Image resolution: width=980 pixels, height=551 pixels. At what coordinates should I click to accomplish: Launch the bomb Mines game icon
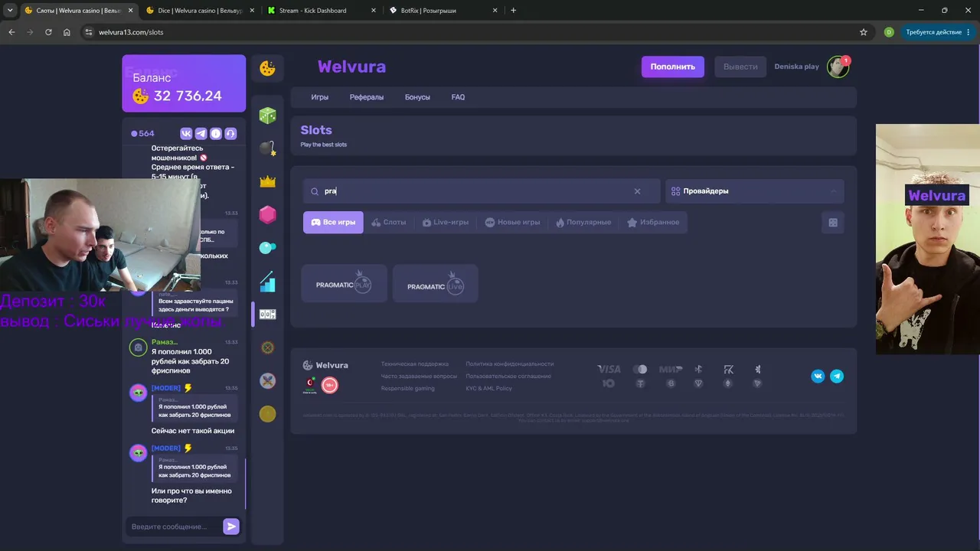(x=267, y=148)
